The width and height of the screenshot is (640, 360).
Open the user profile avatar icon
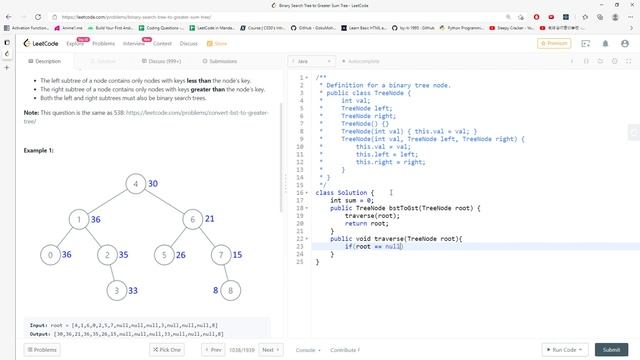coord(624,44)
